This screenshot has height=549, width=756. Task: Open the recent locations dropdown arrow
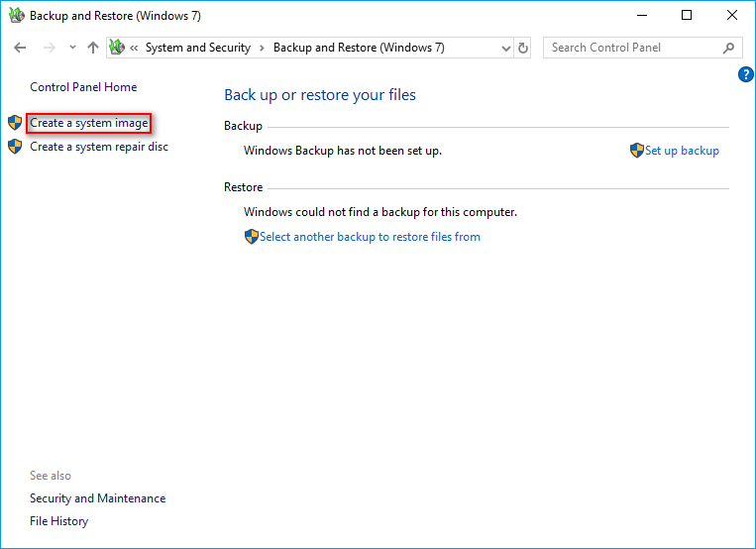tap(72, 48)
